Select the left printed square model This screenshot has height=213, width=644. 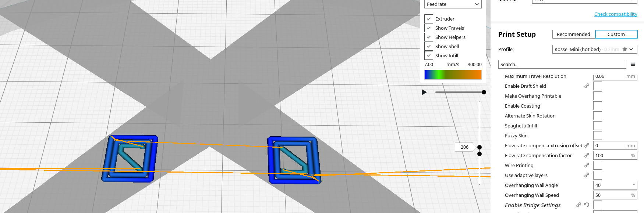(130, 158)
